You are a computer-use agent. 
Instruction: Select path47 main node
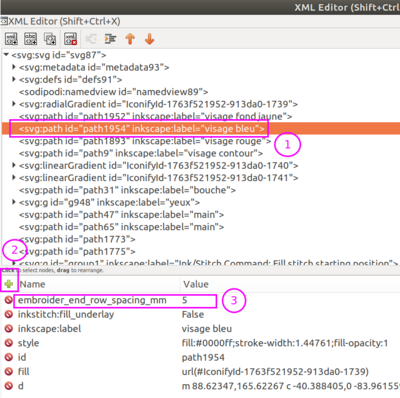pos(121,215)
